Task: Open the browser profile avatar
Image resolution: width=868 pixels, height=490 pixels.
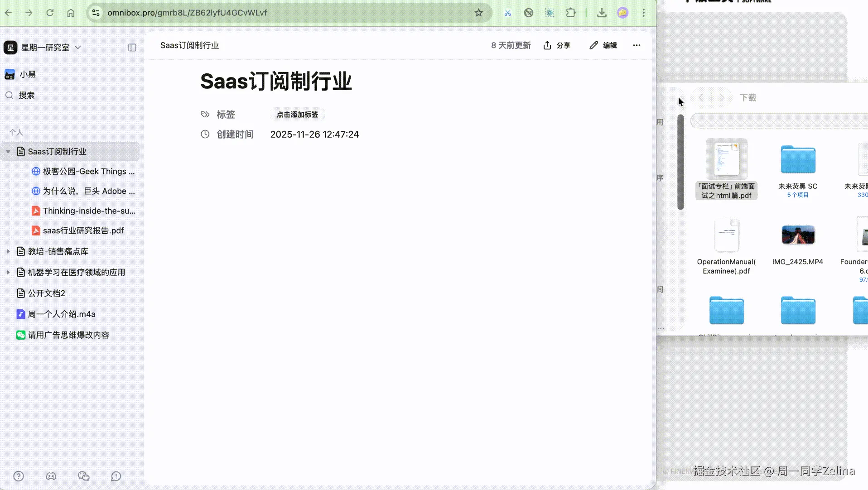Action: point(623,13)
